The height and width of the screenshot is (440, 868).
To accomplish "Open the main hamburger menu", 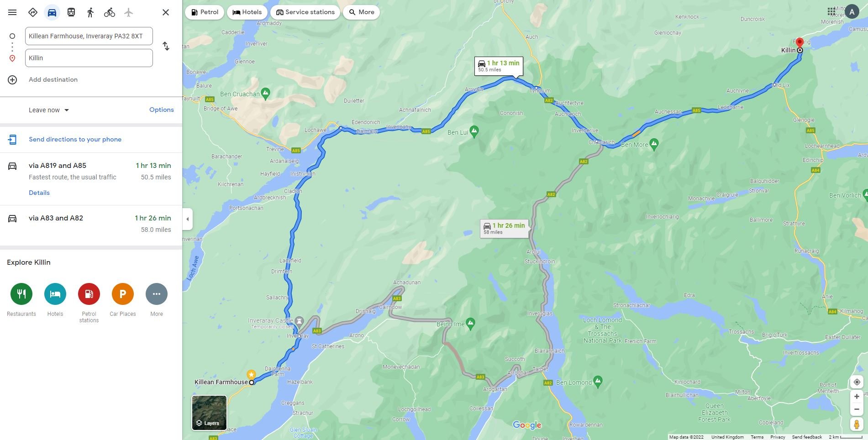I will (x=12, y=12).
